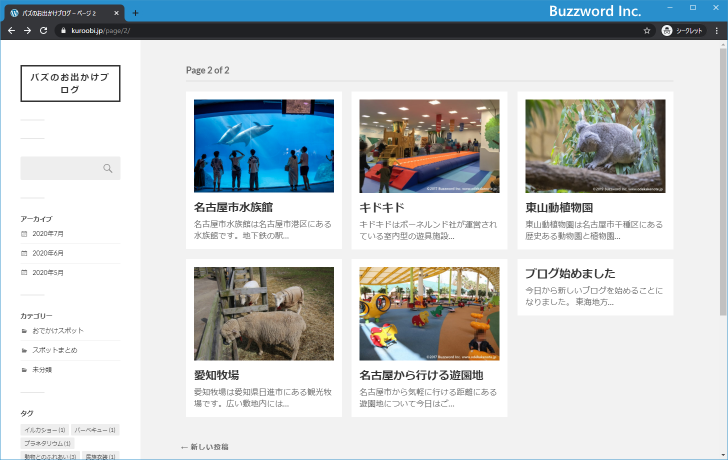Go to newer posts via 新しい投稿
728x460 pixels.
(204, 447)
